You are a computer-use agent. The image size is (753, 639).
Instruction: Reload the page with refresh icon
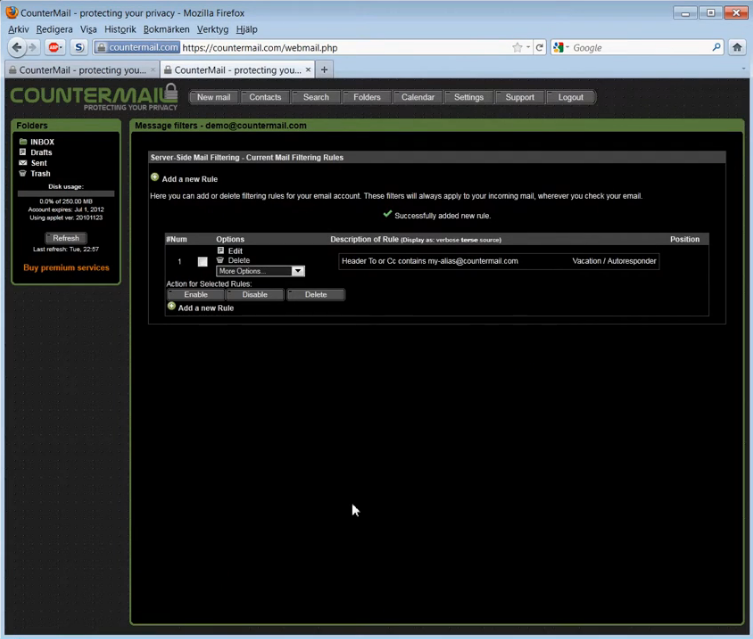coord(539,47)
